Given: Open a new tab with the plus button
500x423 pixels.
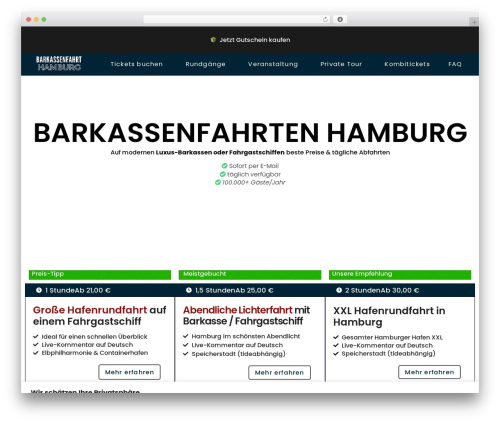Looking at the screenshot, I should (474, 22).
